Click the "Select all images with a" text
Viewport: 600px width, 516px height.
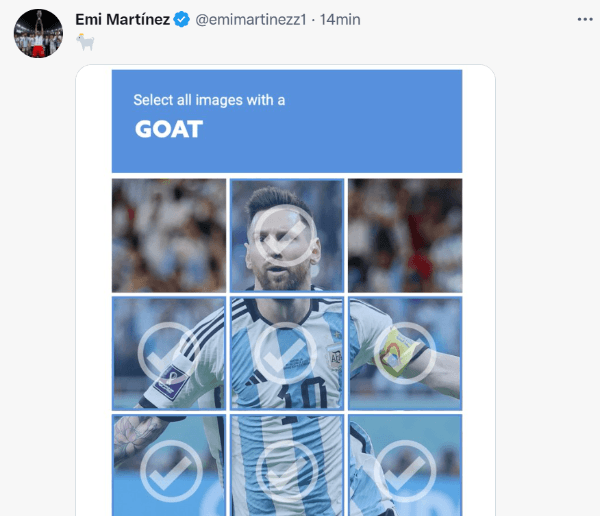(x=209, y=100)
